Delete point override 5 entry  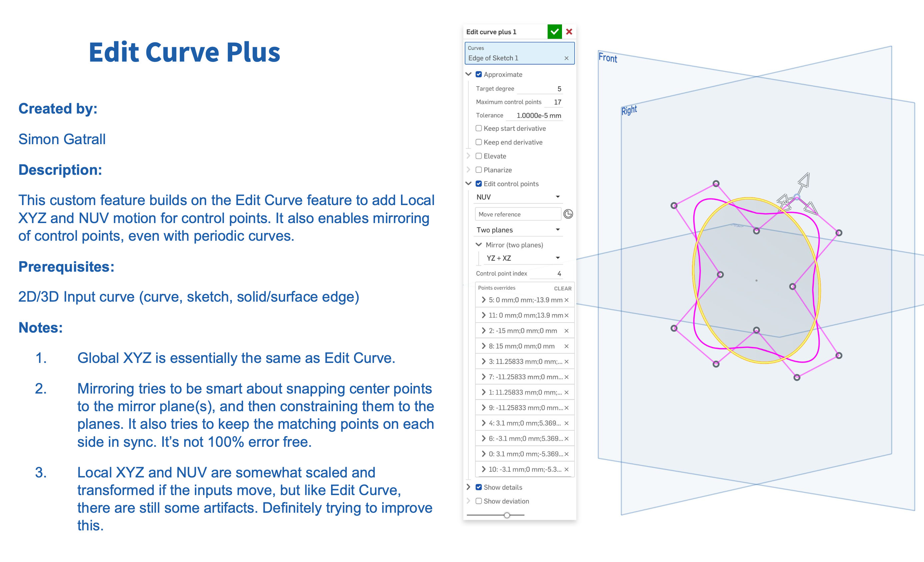pyautogui.click(x=566, y=300)
